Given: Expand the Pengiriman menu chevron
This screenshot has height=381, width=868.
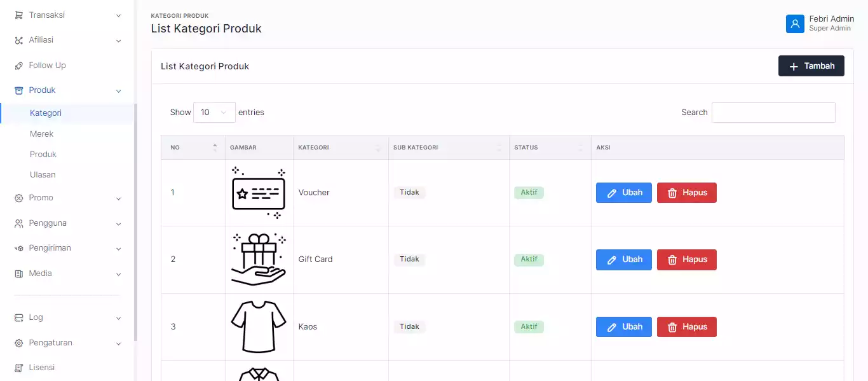Looking at the screenshot, I should [118, 249].
